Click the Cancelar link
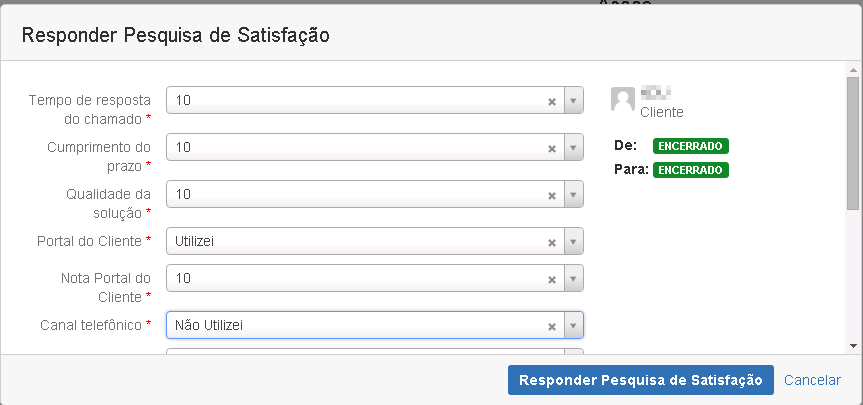 (812, 380)
